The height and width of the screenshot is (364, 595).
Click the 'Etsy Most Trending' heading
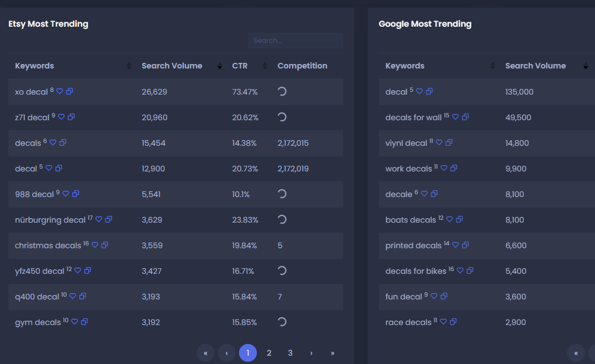[48, 24]
